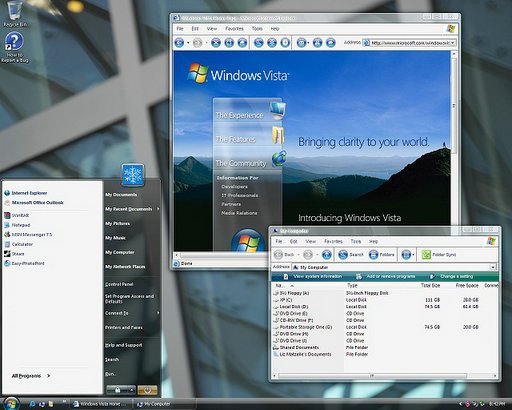512x410 pixels.
Task: Click the Refresh icon in Internet Explorer toolbar
Action: pos(229,43)
